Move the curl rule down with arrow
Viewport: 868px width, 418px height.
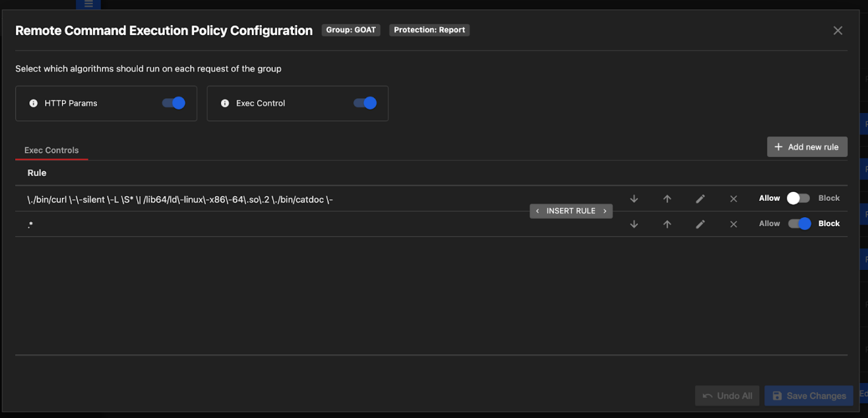point(634,199)
